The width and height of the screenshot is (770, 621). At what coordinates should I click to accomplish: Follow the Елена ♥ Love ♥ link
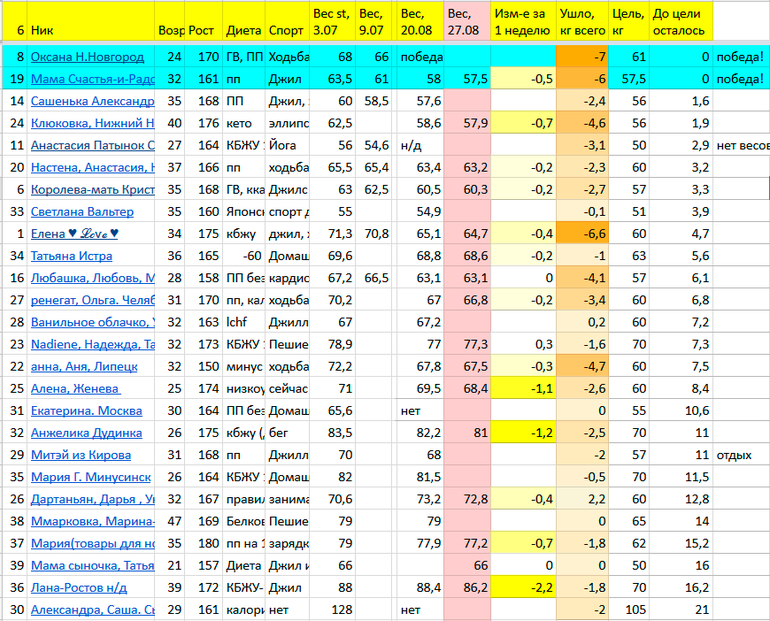[x=74, y=234]
